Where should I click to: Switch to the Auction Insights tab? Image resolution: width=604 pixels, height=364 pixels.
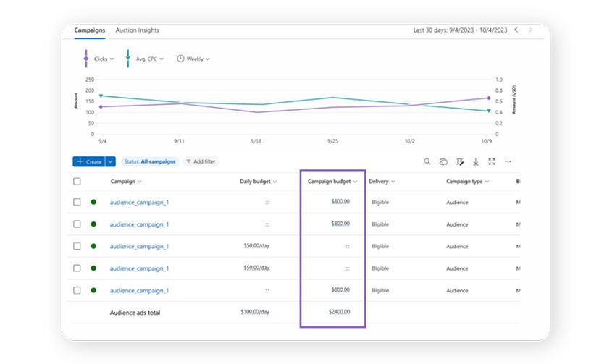point(137,30)
